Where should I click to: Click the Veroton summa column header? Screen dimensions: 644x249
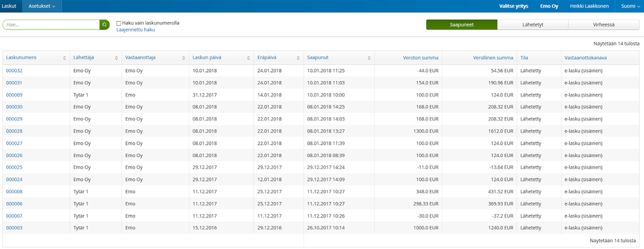click(420, 58)
